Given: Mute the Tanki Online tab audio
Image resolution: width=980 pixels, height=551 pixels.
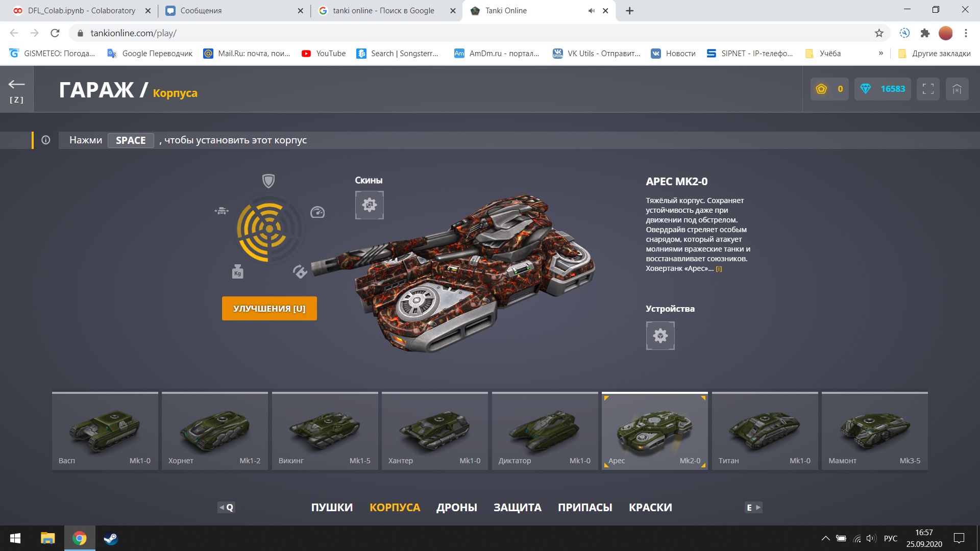Looking at the screenshot, I should point(592,11).
